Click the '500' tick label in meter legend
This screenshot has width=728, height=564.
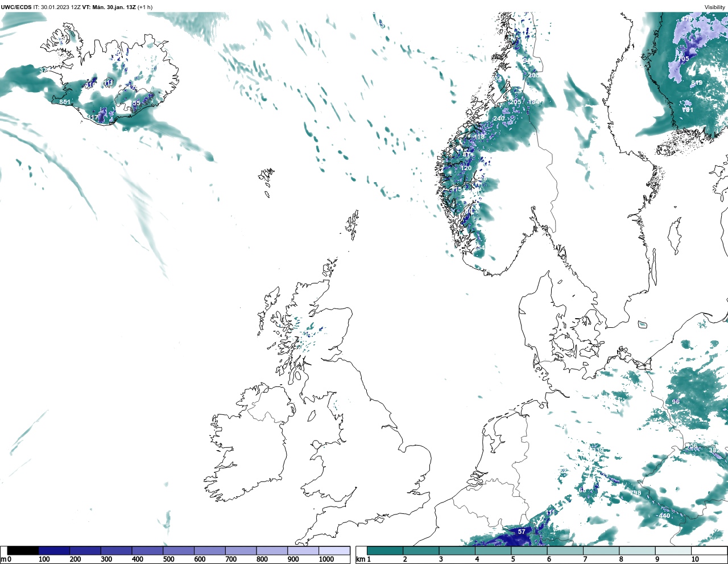[168, 559]
